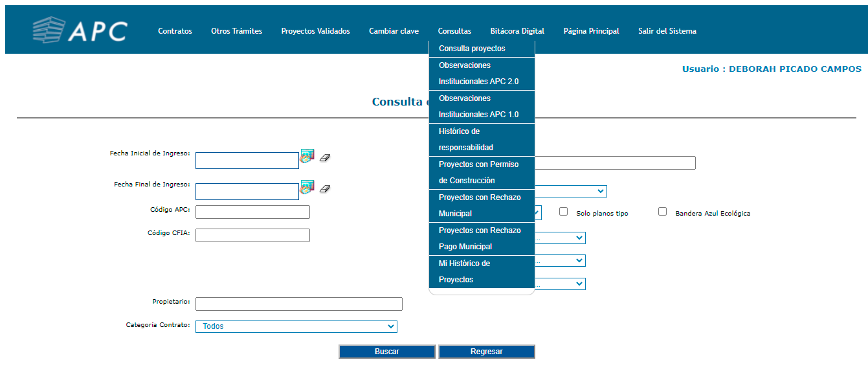The height and width of the screenshot is (371, 868).
Task: Click the Código APC input field
Action: point(252,212)
